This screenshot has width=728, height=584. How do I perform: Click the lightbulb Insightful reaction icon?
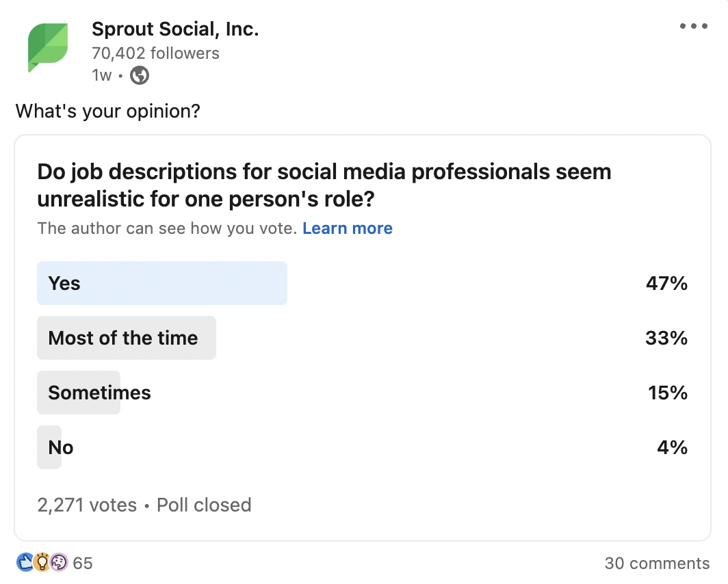[42, 563]
